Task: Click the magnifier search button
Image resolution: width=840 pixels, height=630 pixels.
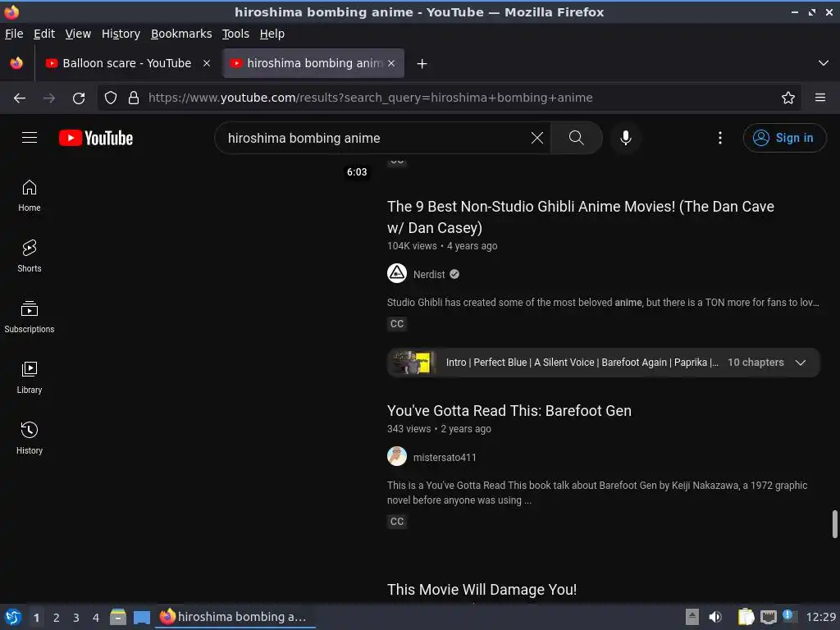Action: click(x=576, y=138)
